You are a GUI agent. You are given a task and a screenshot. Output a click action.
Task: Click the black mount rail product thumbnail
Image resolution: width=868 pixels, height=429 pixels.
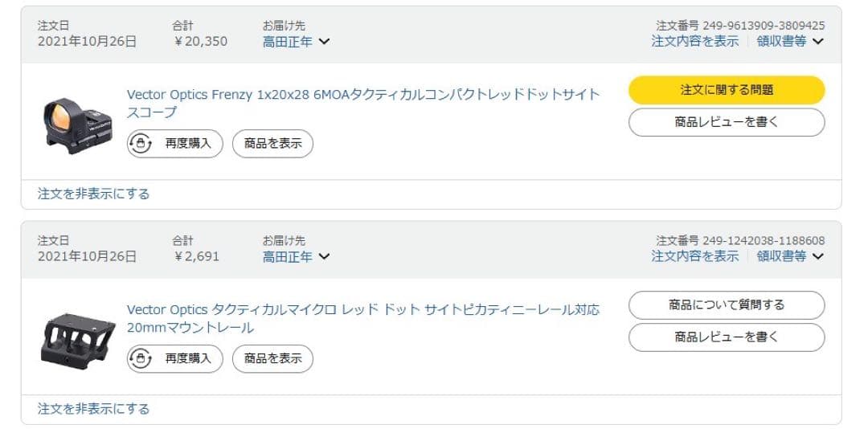[x=78, y=338]
